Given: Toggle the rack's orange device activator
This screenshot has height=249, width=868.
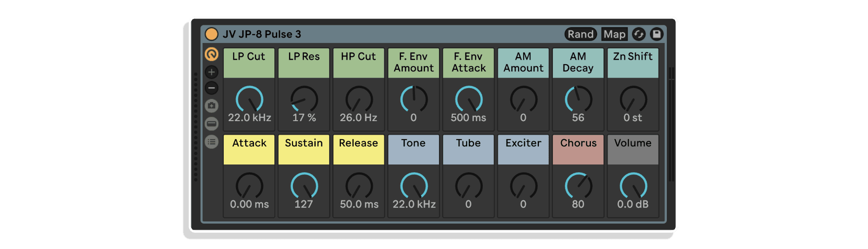Looking at the screenshot, I should [x=211, y=34].
